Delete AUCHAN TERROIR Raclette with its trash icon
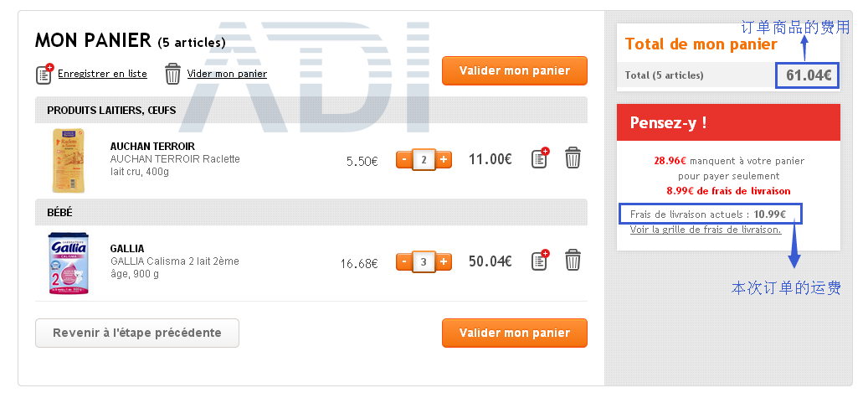Image resolution: width=868 pixels, height=398 pixels. pos(573,158)
